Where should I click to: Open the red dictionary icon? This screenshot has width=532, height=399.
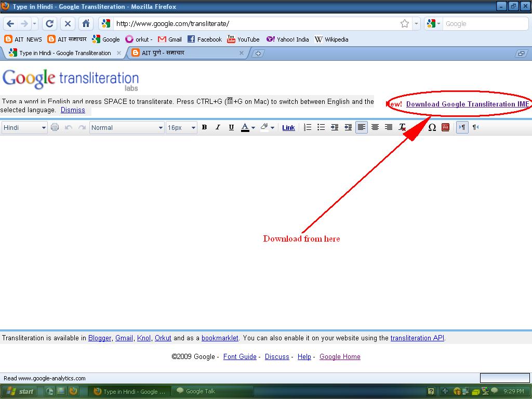click(x=445, y=127)
